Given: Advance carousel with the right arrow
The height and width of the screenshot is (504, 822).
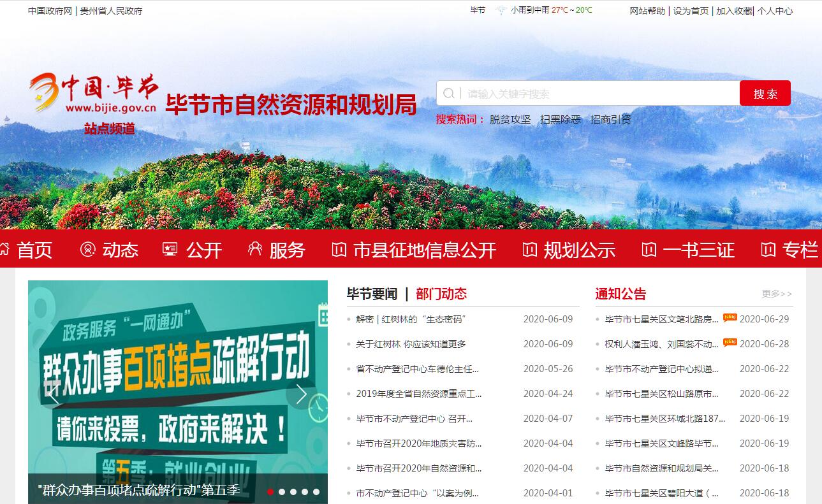Looking at the screenshot, I should pos(301,394).
